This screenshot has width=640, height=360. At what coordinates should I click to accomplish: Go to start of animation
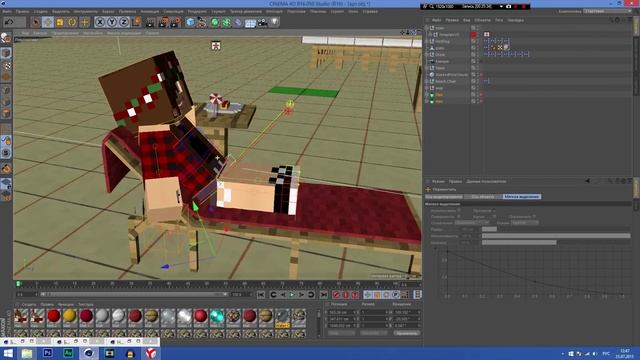(261, 294)
